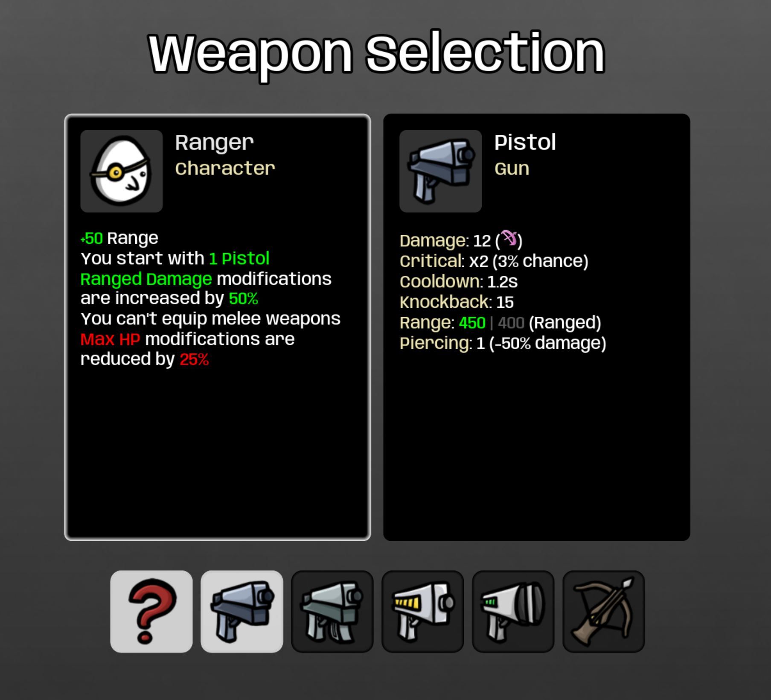Image resolution: width=771 pixels, height=700 pixels.
Task: Select the Ranger character info panel
Action: pyautogui.click(x=218, y=327)
